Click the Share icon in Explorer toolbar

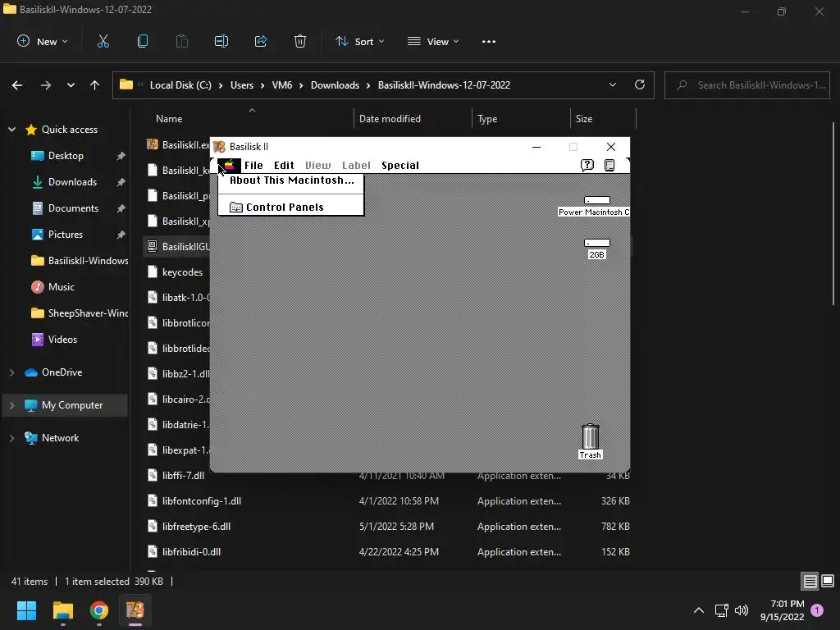point(261,41)
